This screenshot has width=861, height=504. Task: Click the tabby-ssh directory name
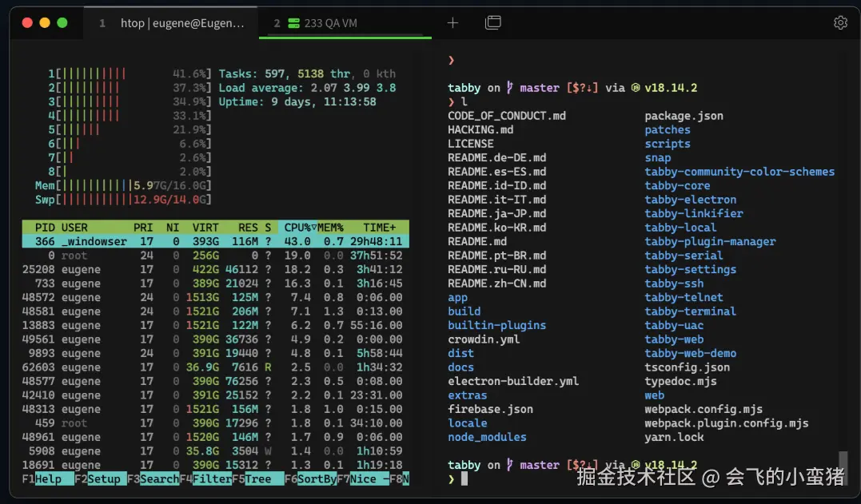tap(674, 284)
